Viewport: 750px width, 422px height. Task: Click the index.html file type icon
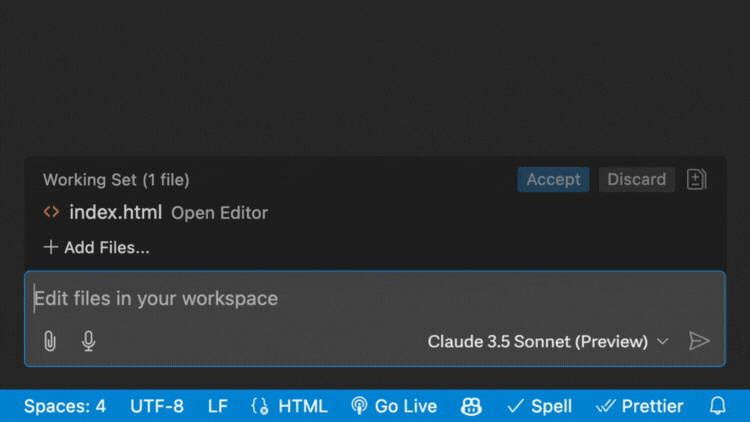click(51, 211)
